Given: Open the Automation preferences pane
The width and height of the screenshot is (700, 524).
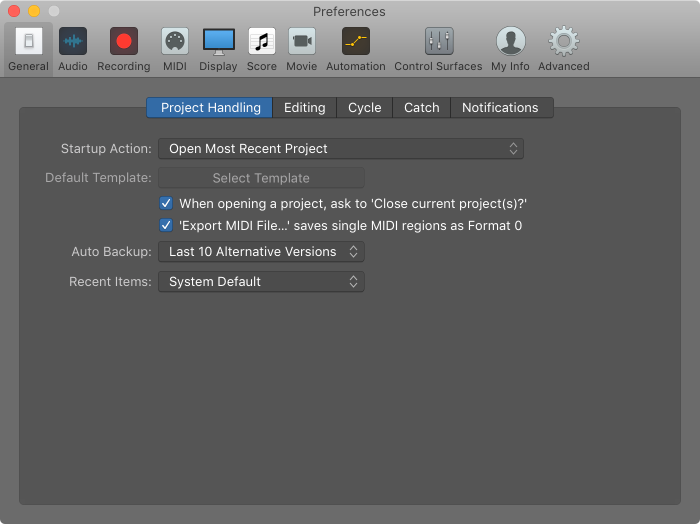Looking at the screenshot, I should [356, 49].
